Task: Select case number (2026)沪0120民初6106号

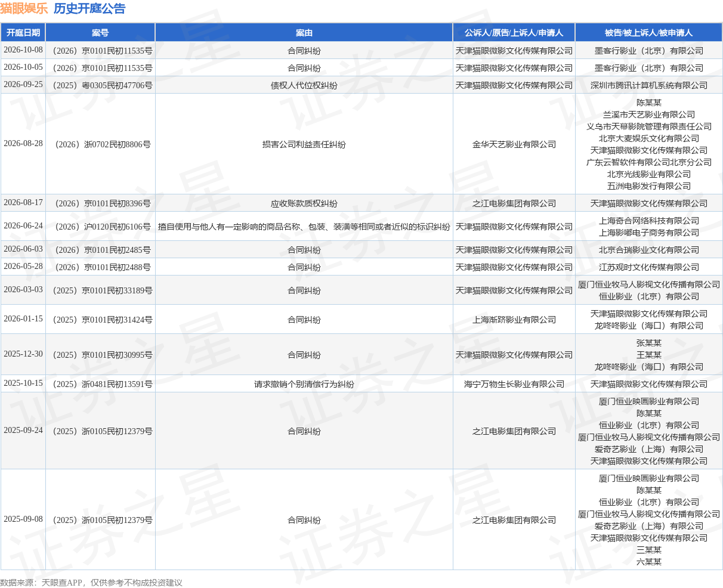Action: 100,227
